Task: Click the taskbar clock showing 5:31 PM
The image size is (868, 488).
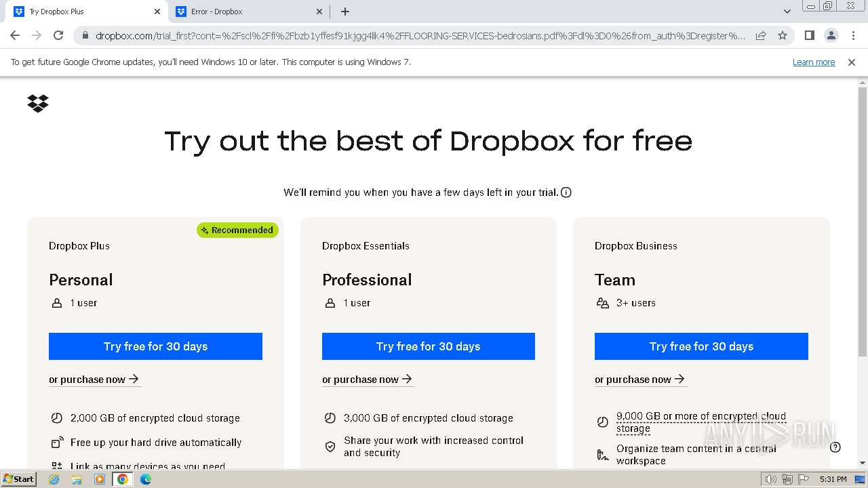Action: coord(833,479)
